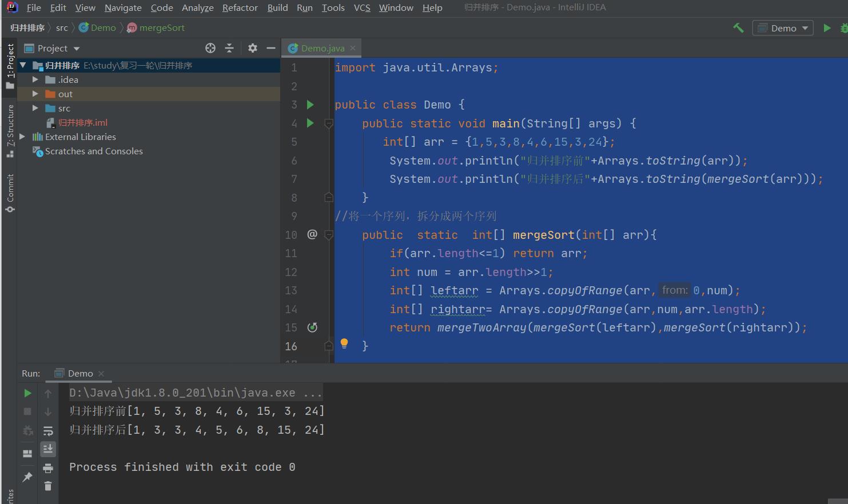The image size is (848, 504).
Task: Clear console with trash icon
Action: coord(48,486)
